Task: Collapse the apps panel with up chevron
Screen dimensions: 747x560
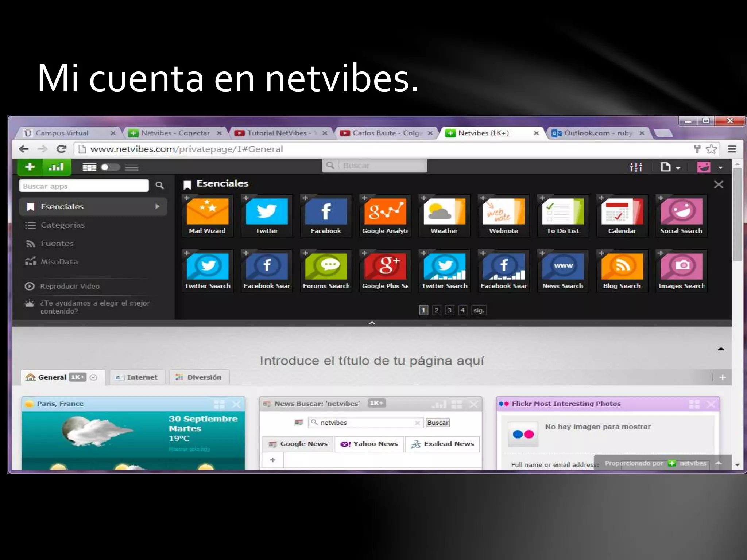Action: tap(372, 323)
